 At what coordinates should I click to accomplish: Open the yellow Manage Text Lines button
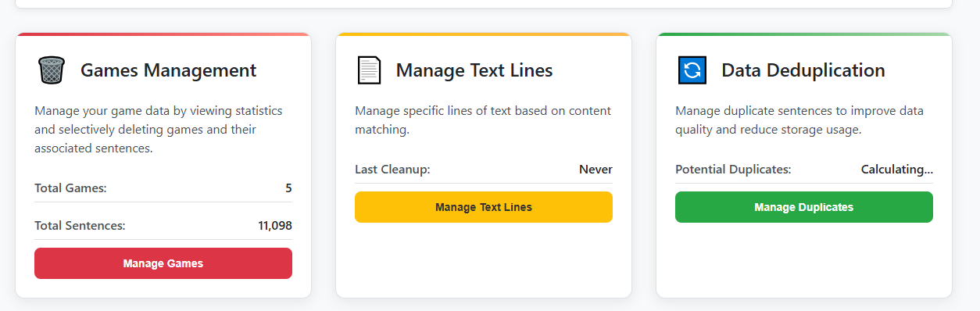coord(484,207)
